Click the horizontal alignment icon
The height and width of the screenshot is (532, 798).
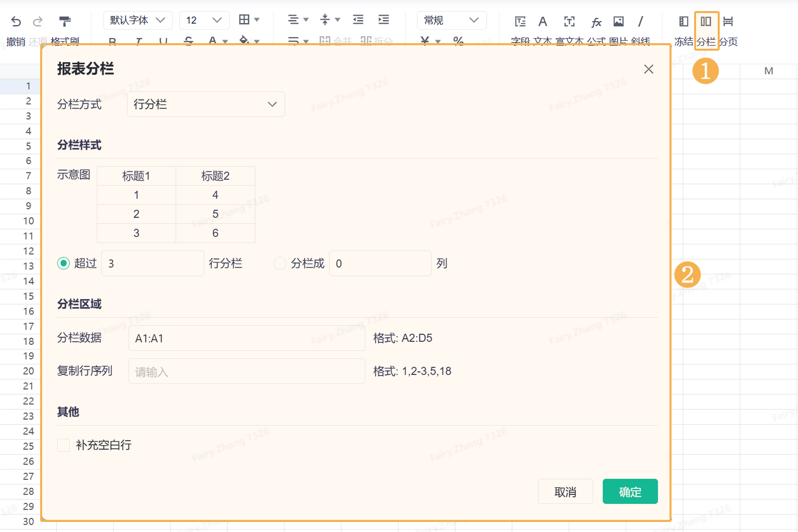tap(293, 20)
